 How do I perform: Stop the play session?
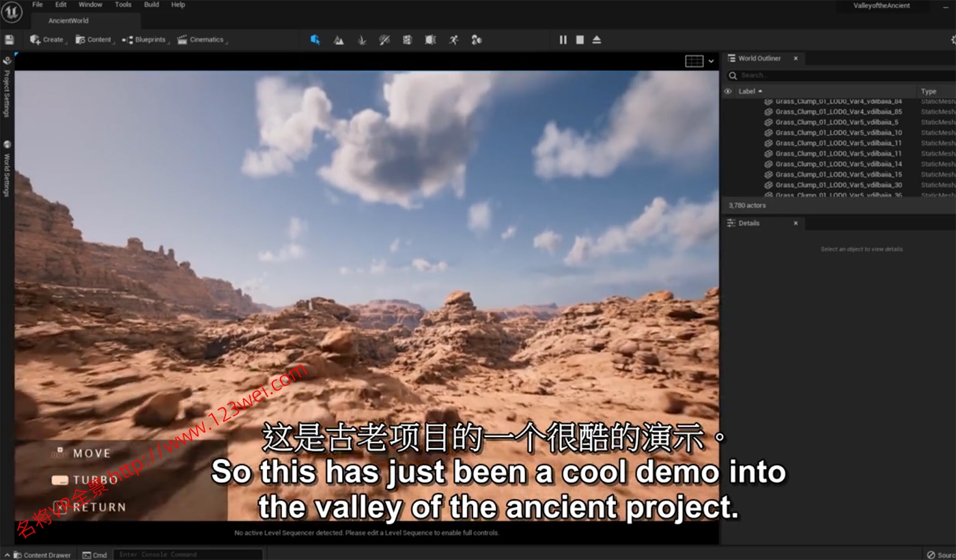(x=580, y=40)
